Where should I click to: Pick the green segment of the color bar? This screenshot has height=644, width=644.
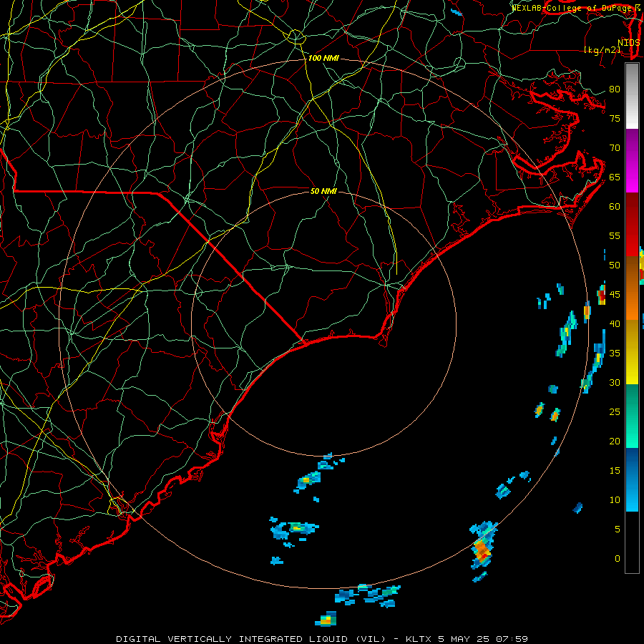point(632,416)
